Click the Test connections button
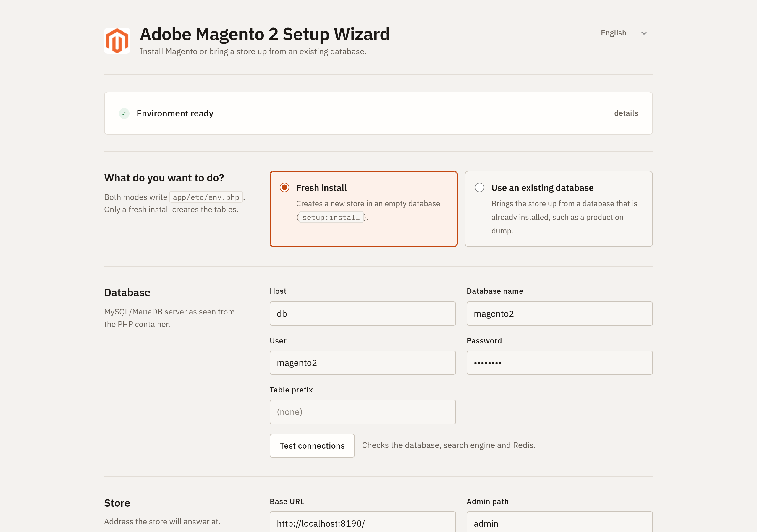This screenshot has height=532, width=757. pyautogui.click(x=312, y=446)
